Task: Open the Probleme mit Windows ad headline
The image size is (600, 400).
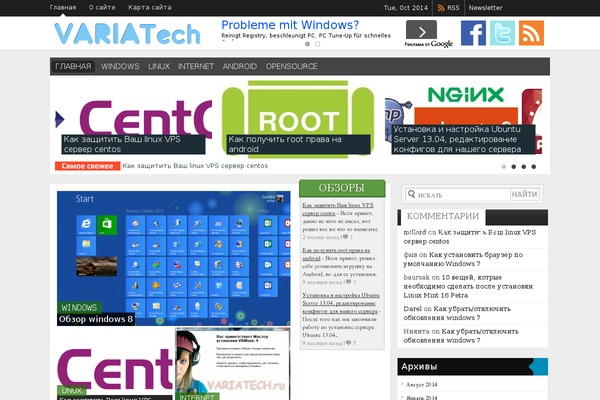Action: pyautogui.click(x=290, y=25)
